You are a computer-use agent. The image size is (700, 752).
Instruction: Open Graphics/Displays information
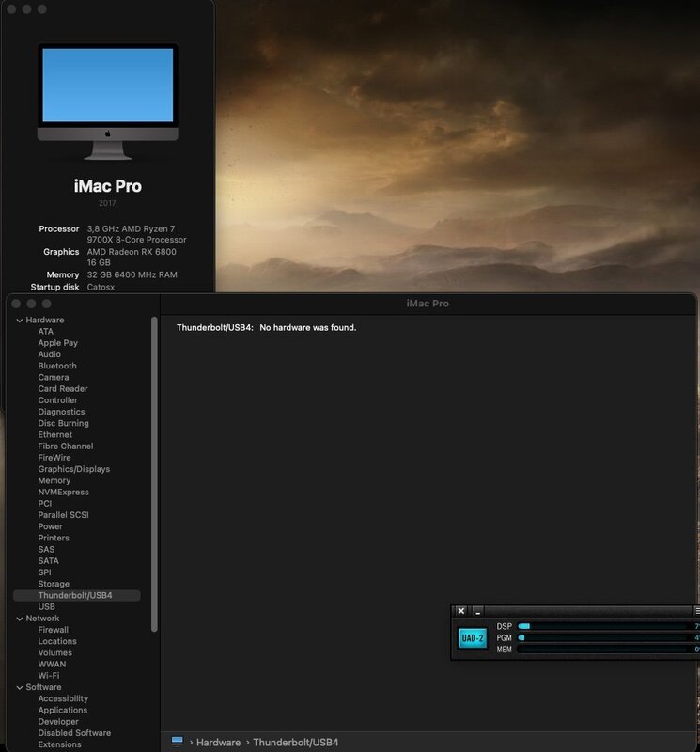click(x=74, y=469)
